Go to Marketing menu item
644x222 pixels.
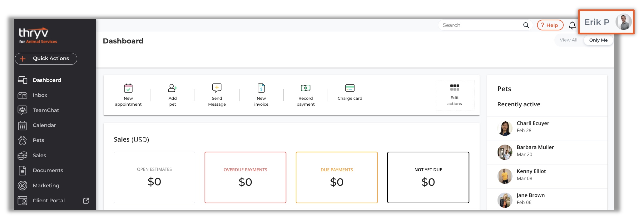(x=46, y=185)
